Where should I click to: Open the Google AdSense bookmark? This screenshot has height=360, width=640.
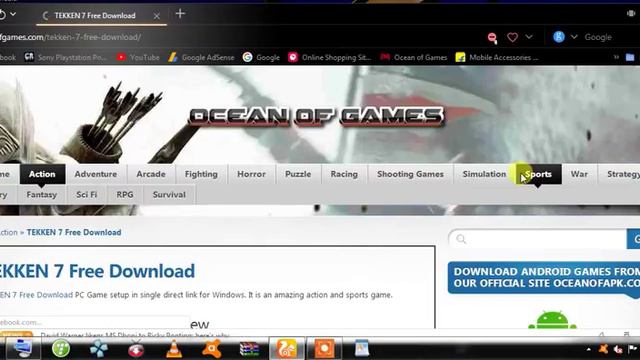202,58
